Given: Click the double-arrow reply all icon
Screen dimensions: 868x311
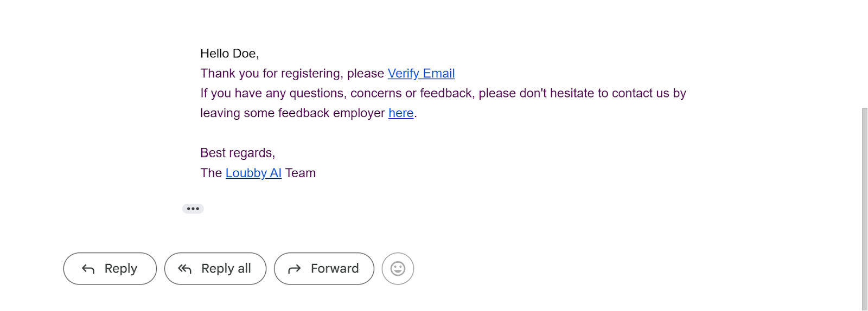Looking at the screenshot, I should (185, 269).
